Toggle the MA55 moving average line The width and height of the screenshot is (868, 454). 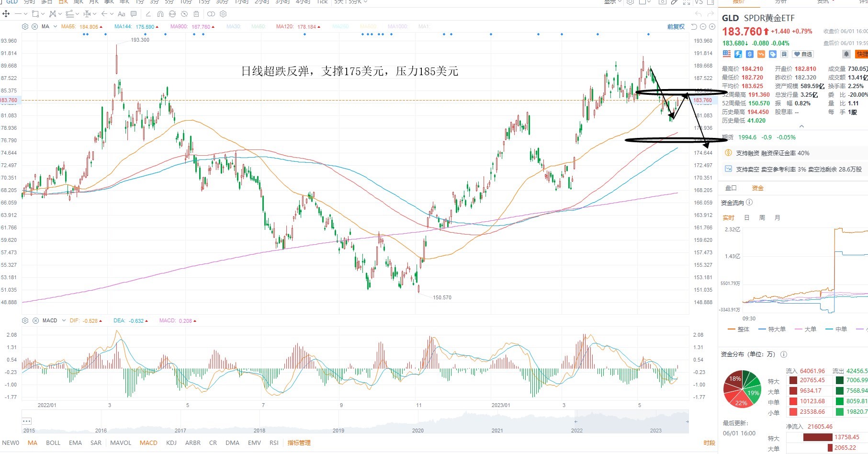click(81, 27)
